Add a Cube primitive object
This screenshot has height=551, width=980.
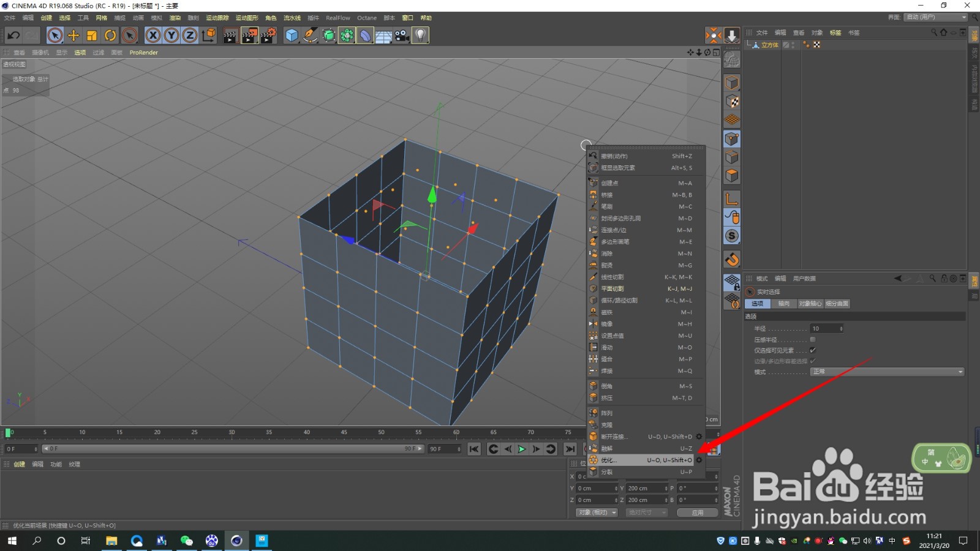292,36
